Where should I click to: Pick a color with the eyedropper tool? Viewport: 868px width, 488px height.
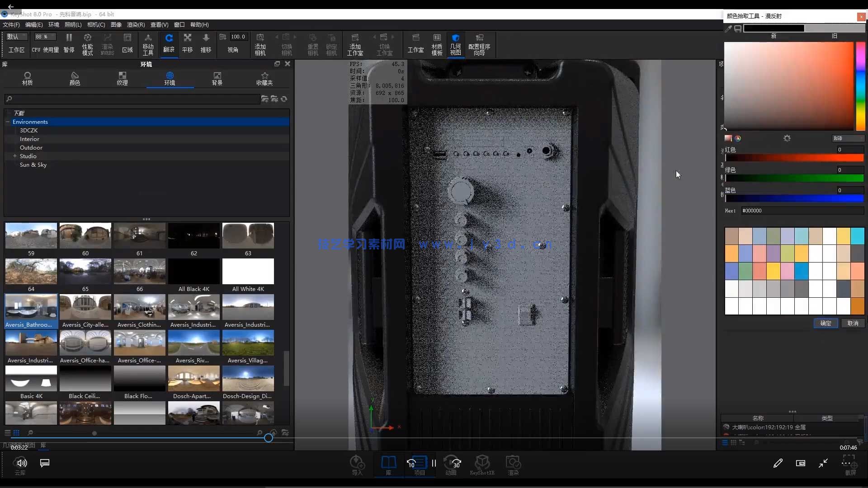click(x=728, y=28)
